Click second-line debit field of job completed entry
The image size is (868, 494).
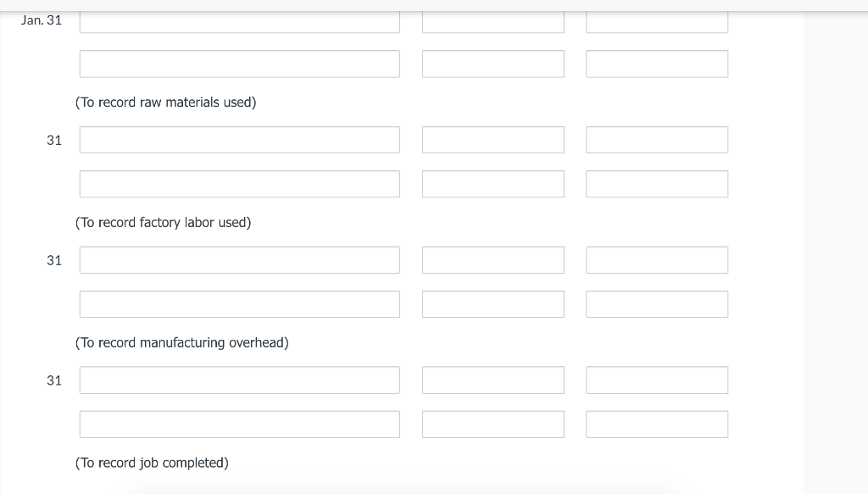point(492,425)
